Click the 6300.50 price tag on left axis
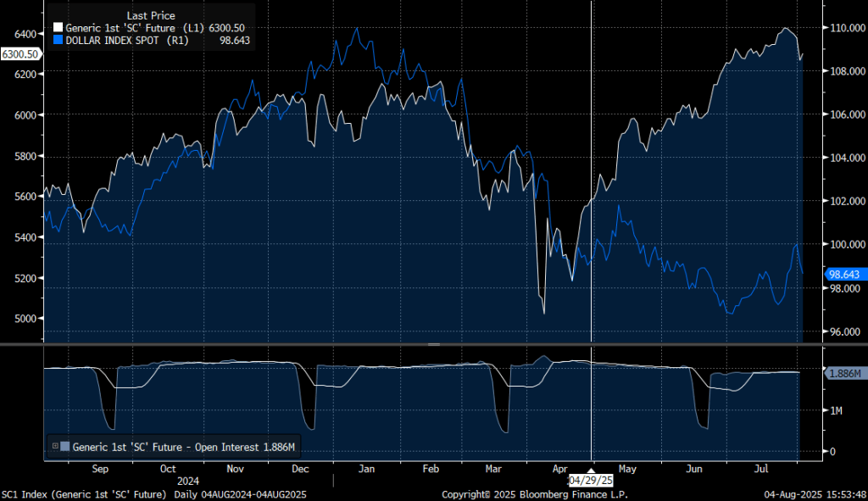 (x=20, y=54)
